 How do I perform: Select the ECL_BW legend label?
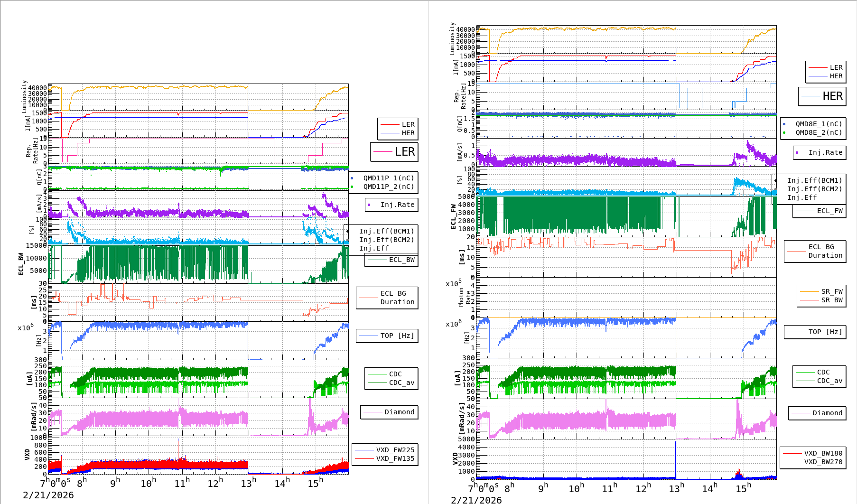401,260
